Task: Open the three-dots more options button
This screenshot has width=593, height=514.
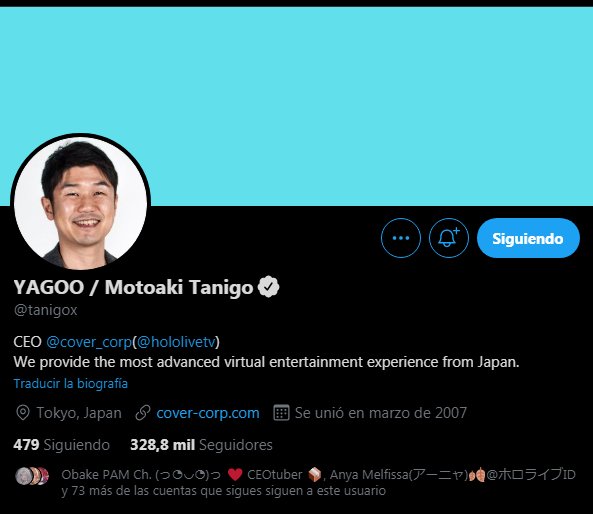Action: click(401, 238)
